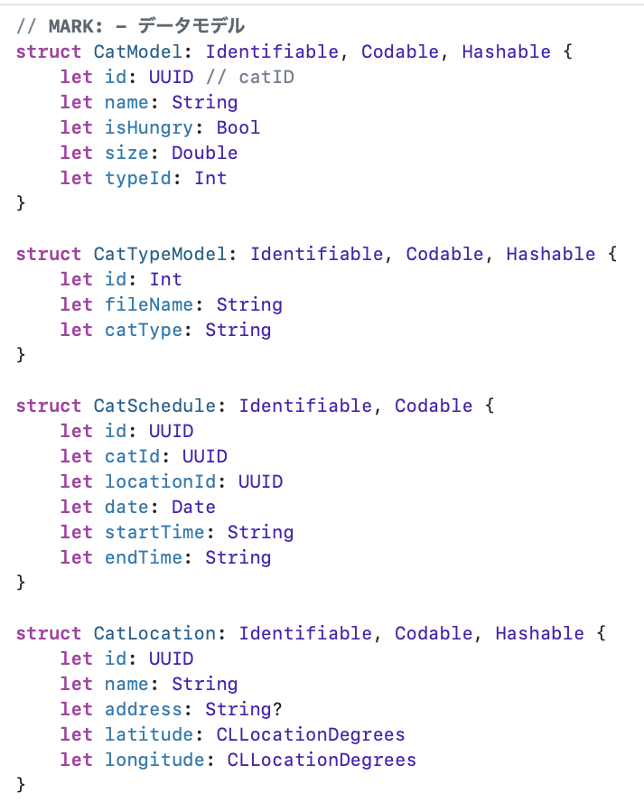Click the locationId property name
The height and width of the screenshot is (812, 644).
point(160,482)
